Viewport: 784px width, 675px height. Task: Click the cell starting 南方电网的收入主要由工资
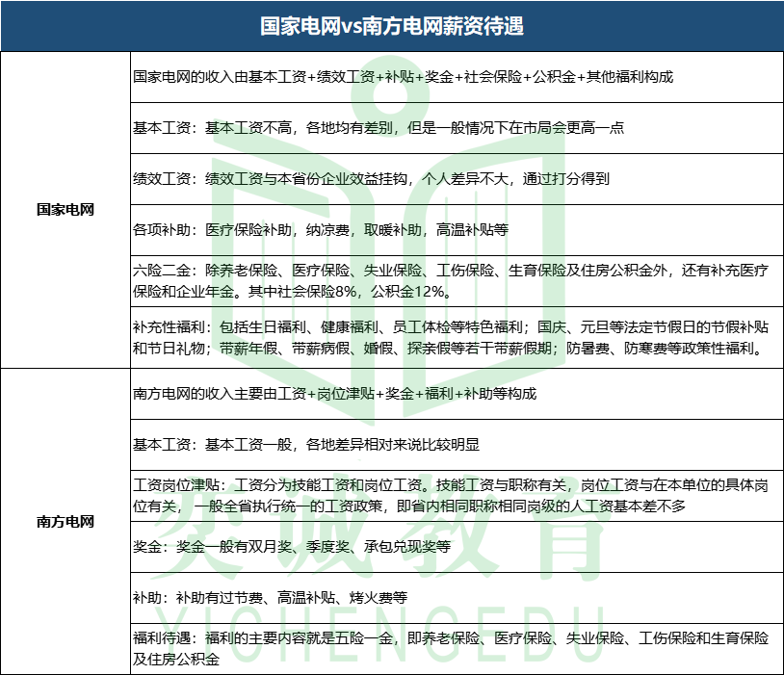457,394
